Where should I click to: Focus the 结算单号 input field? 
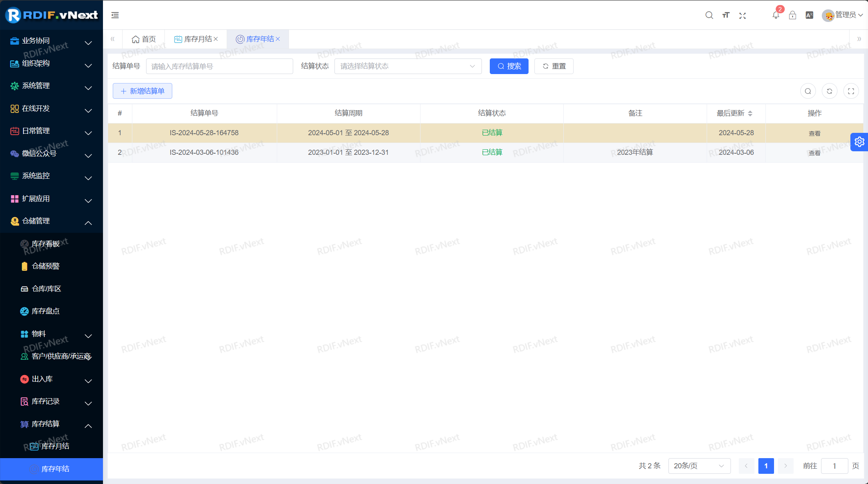coord(219,66)
